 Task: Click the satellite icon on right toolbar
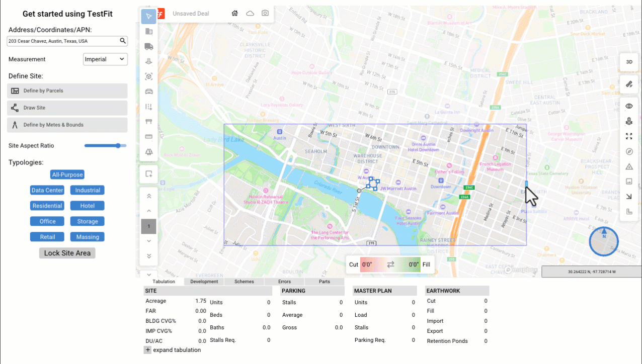(629, 84)
